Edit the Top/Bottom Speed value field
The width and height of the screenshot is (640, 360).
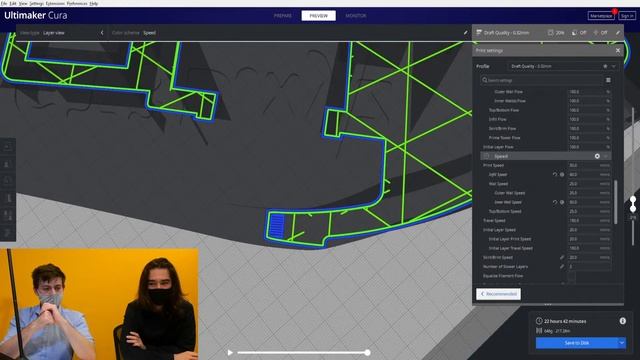click(x=589, y=211)
